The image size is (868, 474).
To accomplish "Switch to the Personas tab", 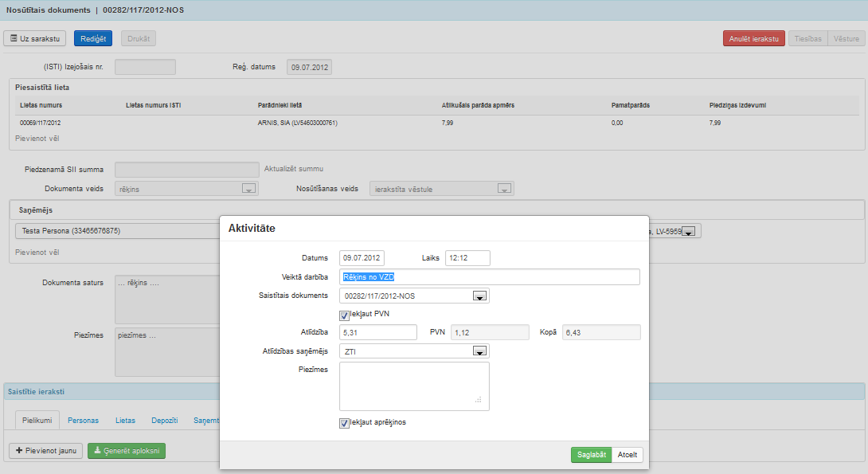I will pyautogui.click(x=83, y=421).
